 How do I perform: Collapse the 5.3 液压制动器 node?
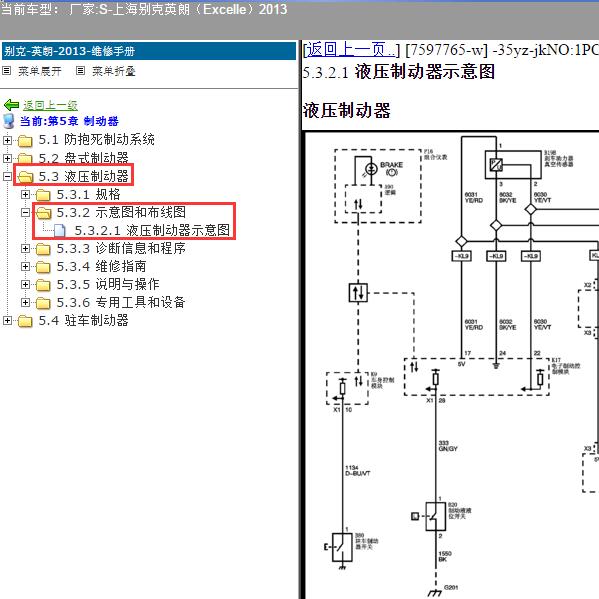tap(7, 176)
